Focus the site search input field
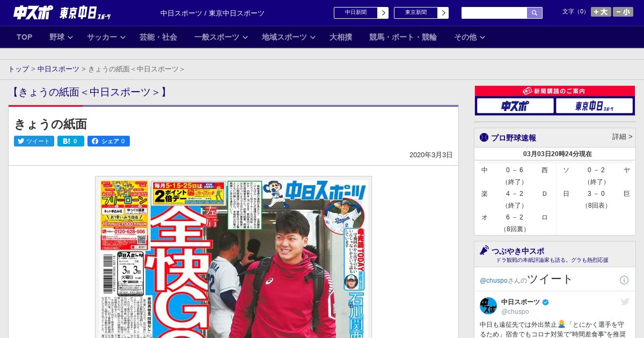Screen dimensions: 644x338 click(x=494, y=13)
